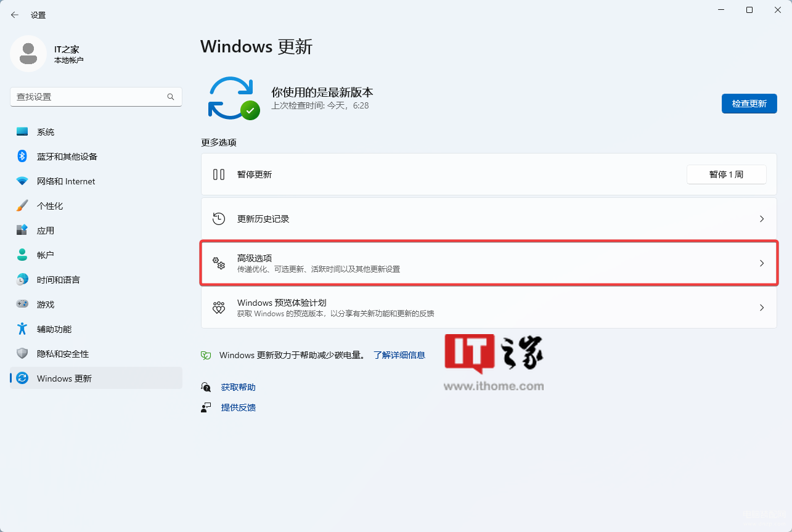The height and width of the screenshot is (532, 792).
Task: Click the 提供反馈 link
Action: [x=238, y=407]
